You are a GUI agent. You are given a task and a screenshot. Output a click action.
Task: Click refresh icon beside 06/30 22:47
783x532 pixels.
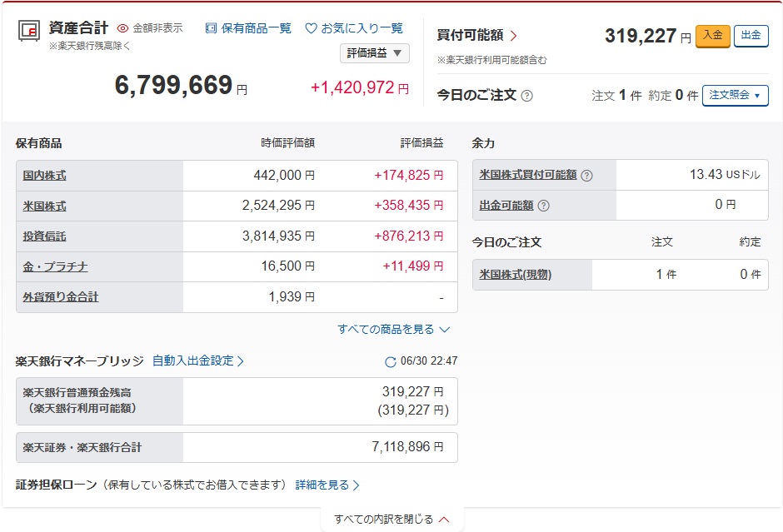pyautogui.click(x=391, y=362)
